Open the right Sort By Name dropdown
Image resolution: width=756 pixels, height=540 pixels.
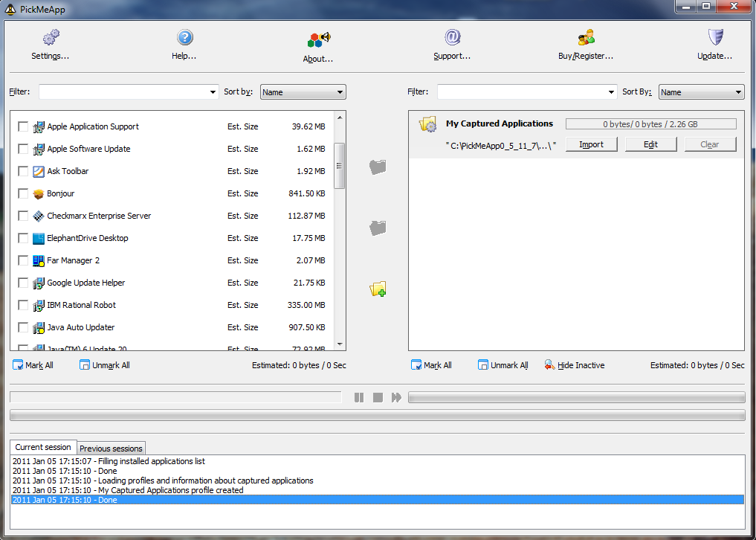coord(702,92)
